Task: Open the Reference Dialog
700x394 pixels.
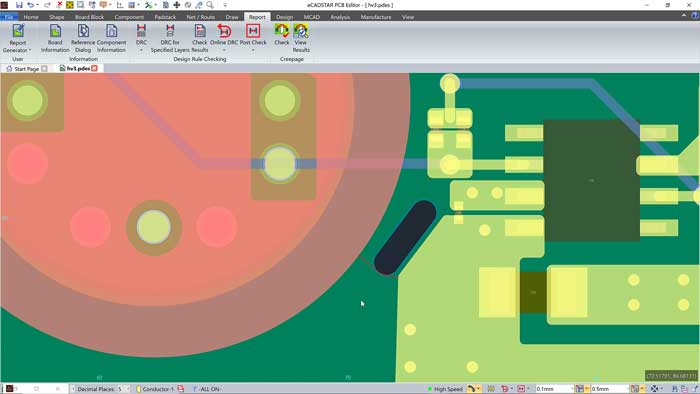Action: click(x=83, y=38)
